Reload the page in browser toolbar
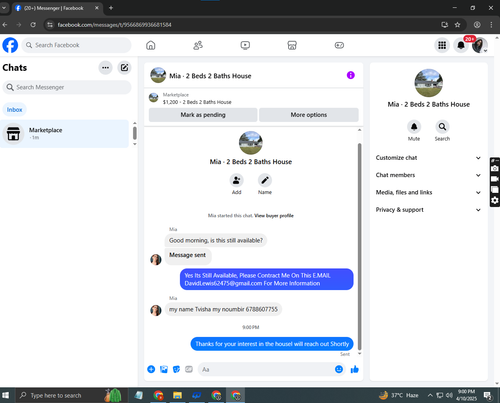The width and height of the screenshot is (500, 403). 33,25
